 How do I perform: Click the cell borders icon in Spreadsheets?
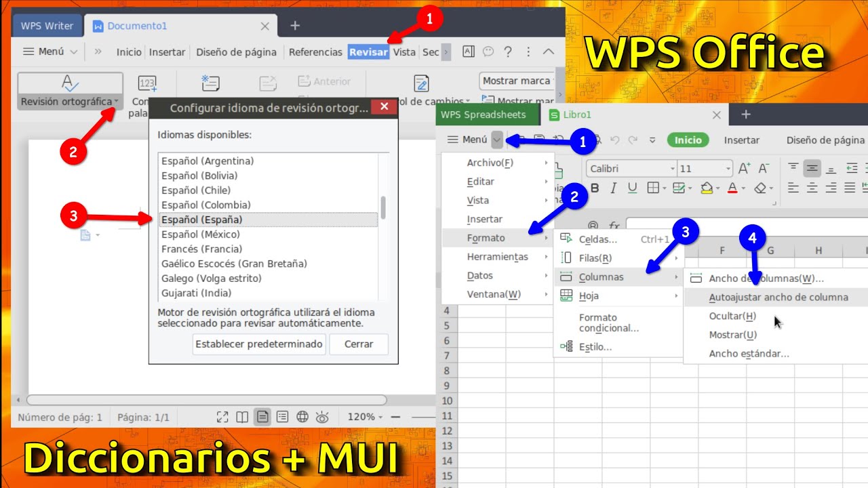click(x=653, y=188)
